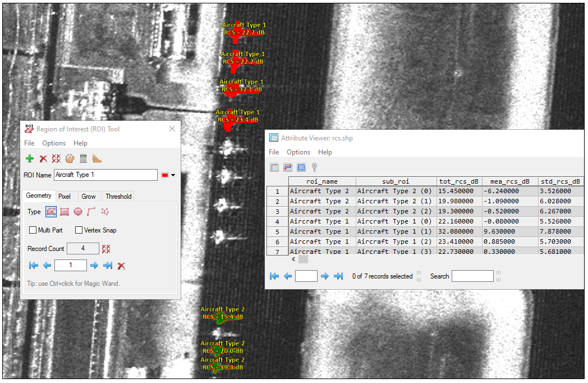Select the Polyline geometry type icon

pyautogui.click(x=91, y=212)
